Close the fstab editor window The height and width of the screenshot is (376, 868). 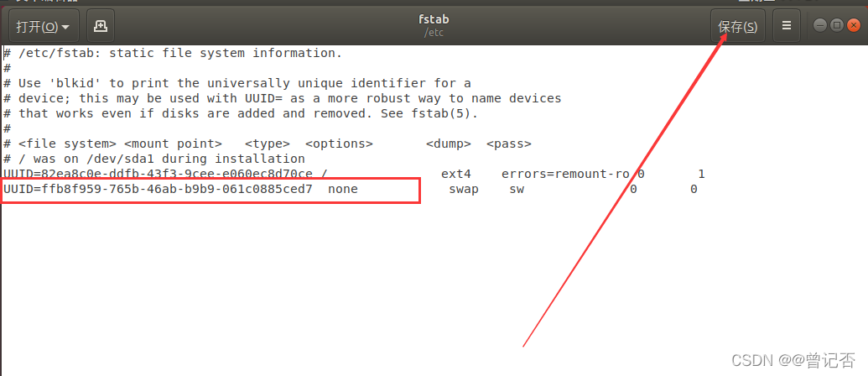(x=853, y=25)
